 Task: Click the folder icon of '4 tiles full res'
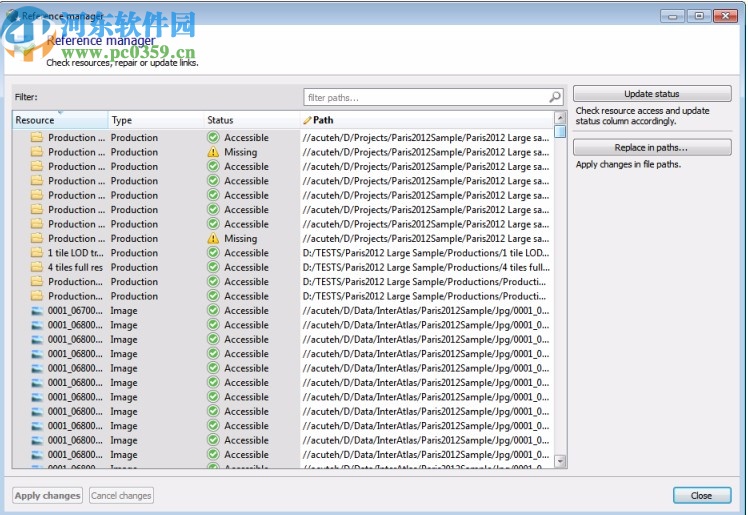pos(37,267)
